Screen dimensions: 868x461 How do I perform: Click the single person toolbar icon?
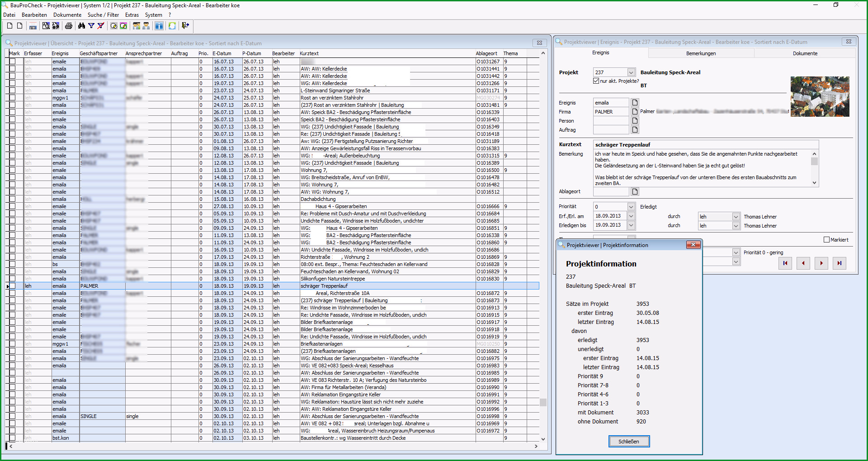(x=146, y=26)
